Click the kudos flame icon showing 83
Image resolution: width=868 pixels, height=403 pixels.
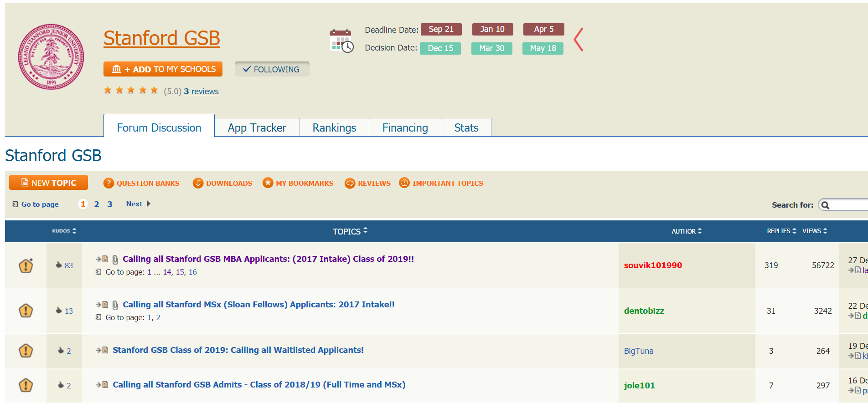pos(59,265)
